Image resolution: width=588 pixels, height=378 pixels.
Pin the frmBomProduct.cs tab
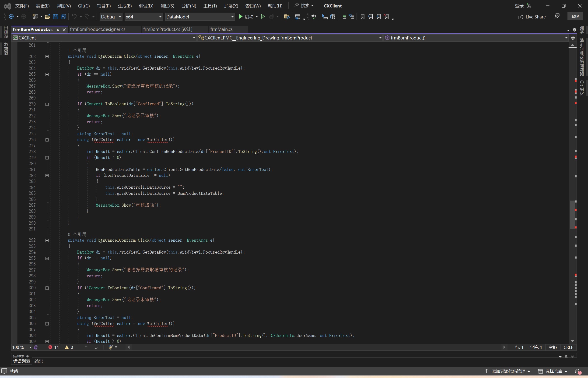coord(58,30)
